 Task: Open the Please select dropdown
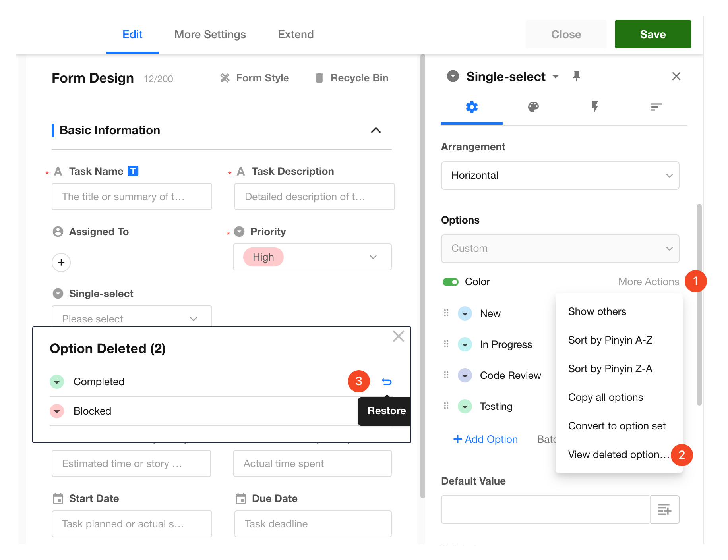point(132,319)
